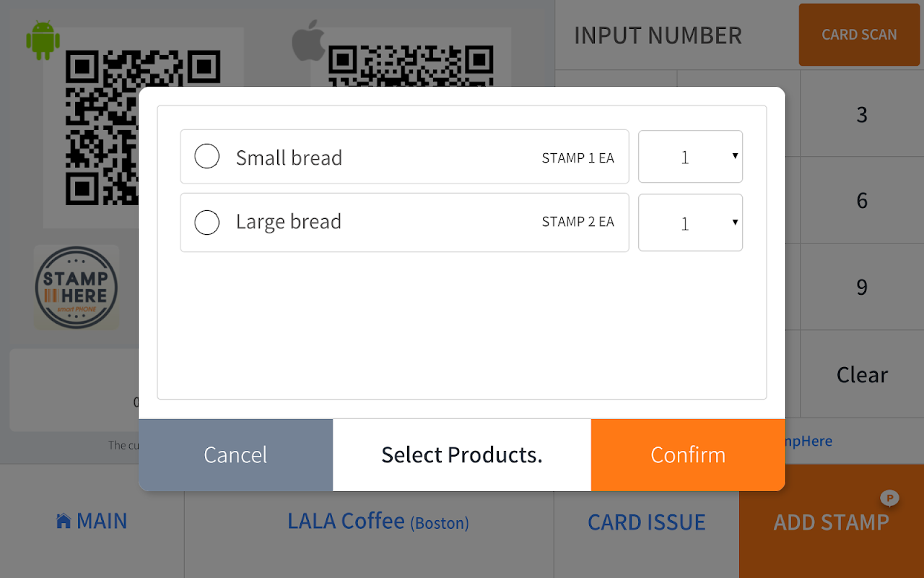Click the home icon beside MAIN
The width and height of the screenshot is (924, 578).
click(64, 521)
